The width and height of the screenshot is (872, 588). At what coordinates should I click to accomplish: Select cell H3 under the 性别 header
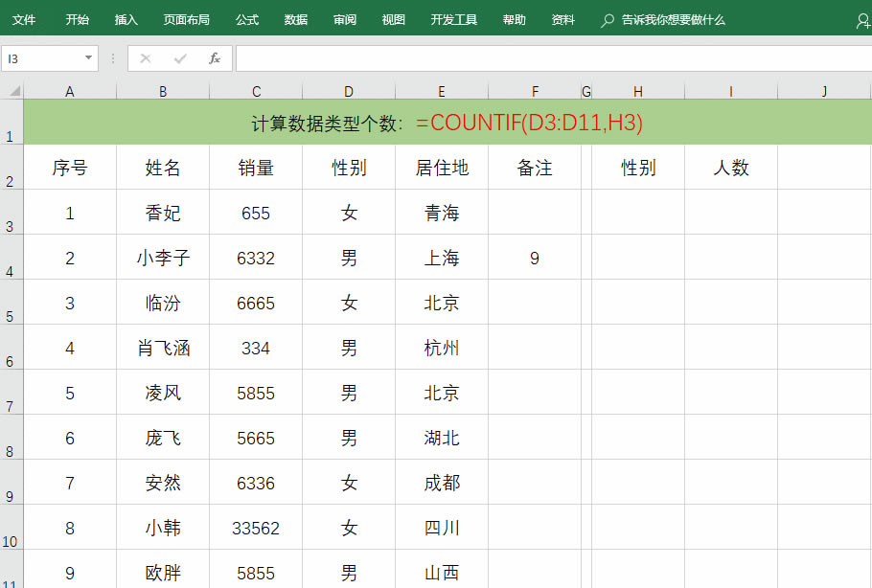(638, 213)
